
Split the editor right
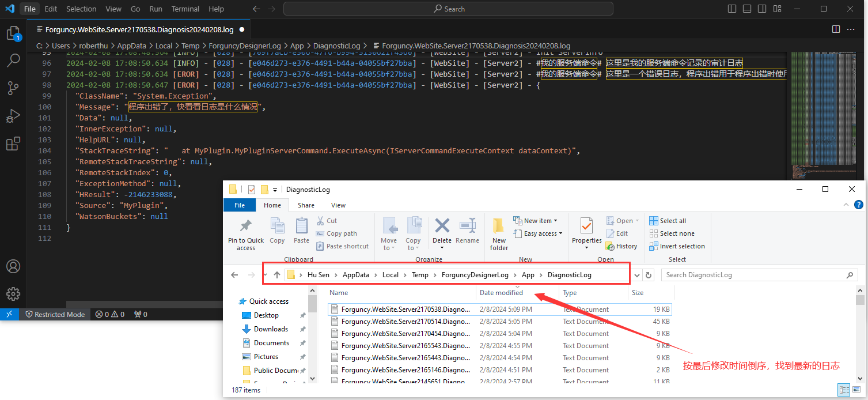pyautogui.click(x=836, y=29)
